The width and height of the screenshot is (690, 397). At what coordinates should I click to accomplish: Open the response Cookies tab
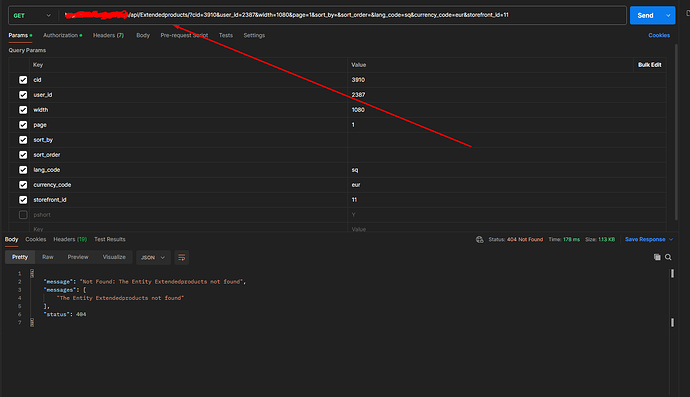[x=36, y=239]
